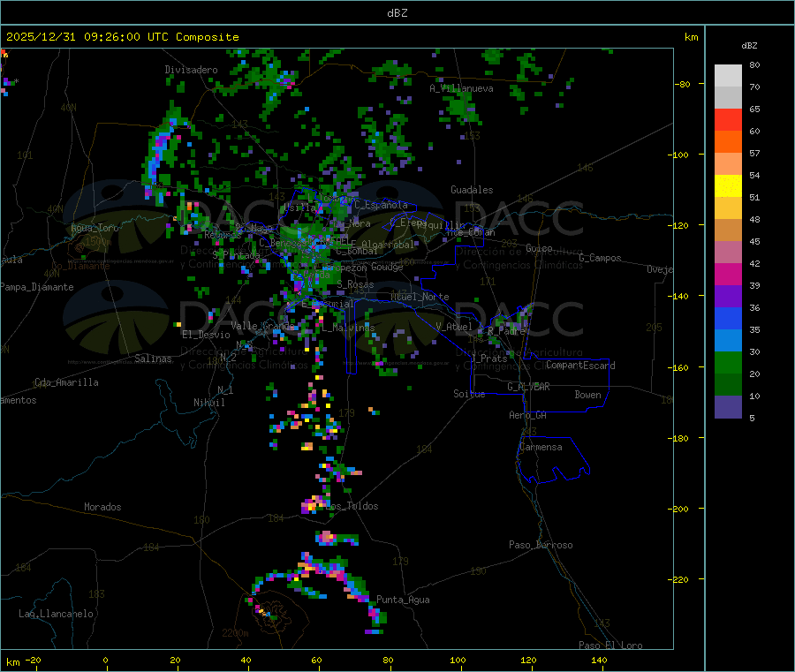Image resolution: width=795 pixels, height=672 pixels.
Task: Click the L_Malvinas place label
Action: [x=348, y=328]
